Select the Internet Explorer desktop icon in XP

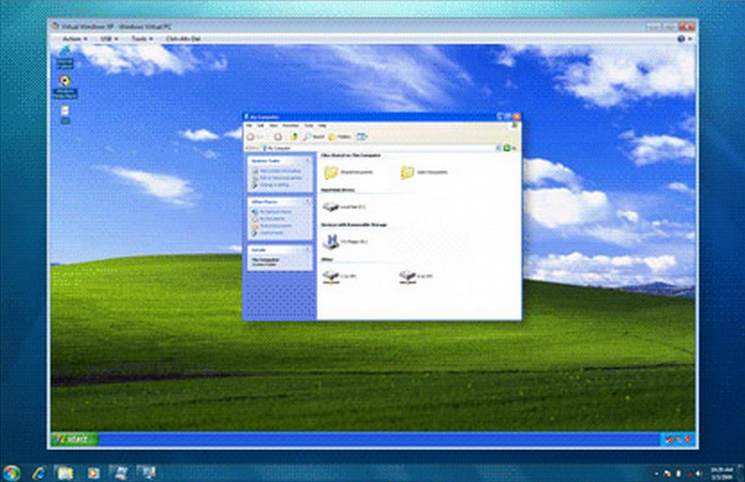pos(65,57)
